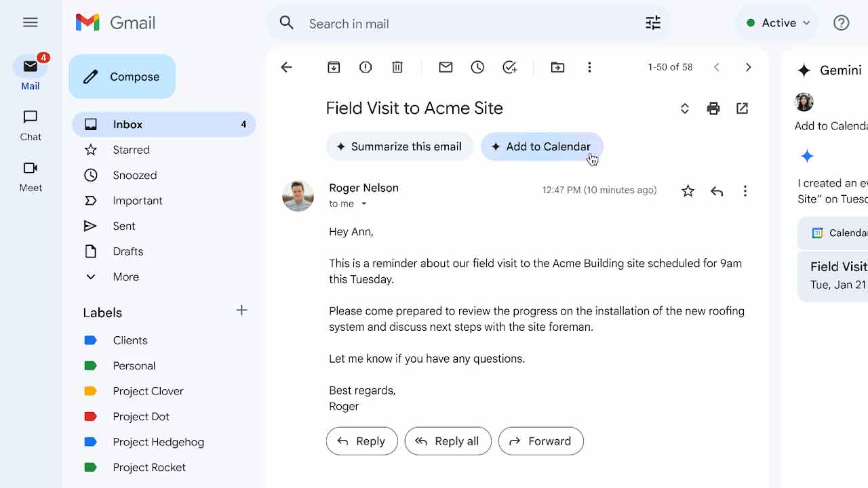Show recipient details next to 'to me'
The height and width of the screenshot is (488, 868).
pyautogui.click(x=363, y=204)
